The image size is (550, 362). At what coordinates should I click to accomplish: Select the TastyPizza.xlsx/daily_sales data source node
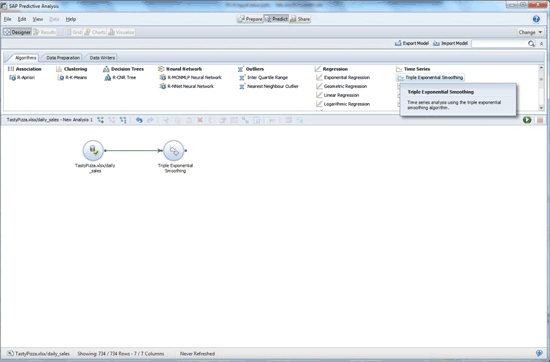[93, 150]
